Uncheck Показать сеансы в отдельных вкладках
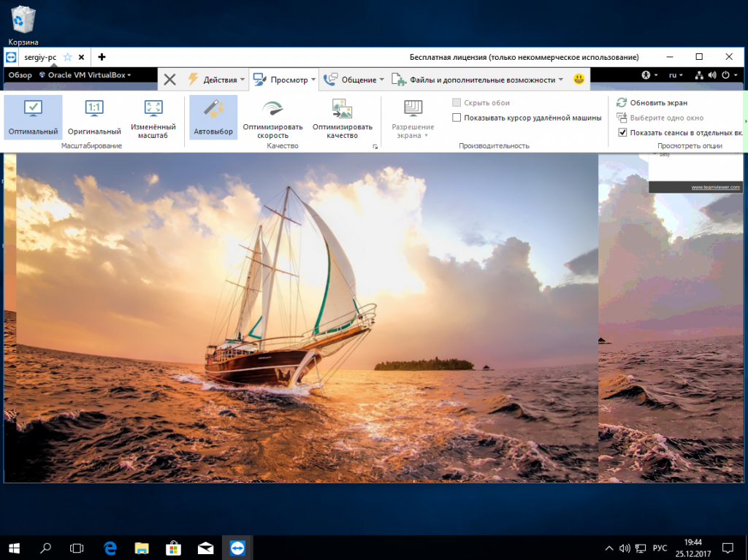Viewport: 748px width, 560px height. 622,132
